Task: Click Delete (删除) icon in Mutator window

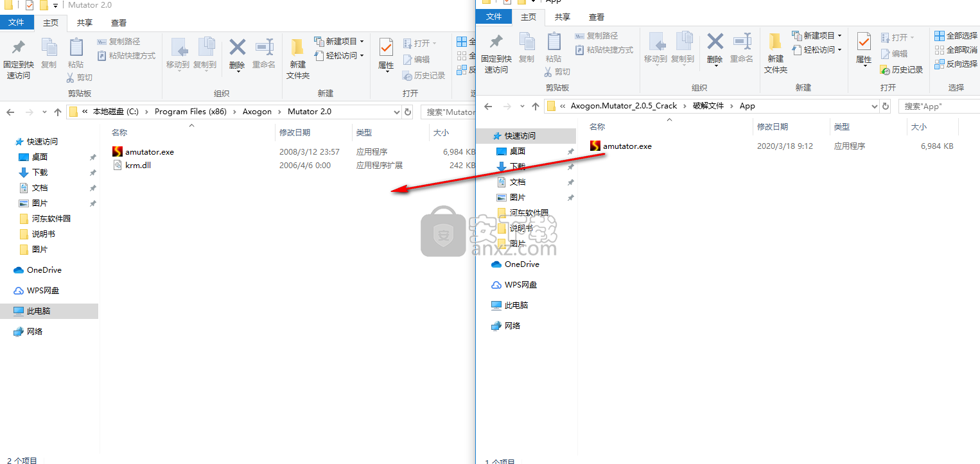Action: [237, 47]
